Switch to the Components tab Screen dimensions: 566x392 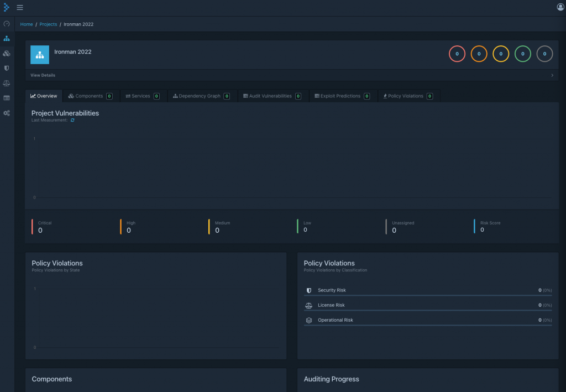[90, 96]
